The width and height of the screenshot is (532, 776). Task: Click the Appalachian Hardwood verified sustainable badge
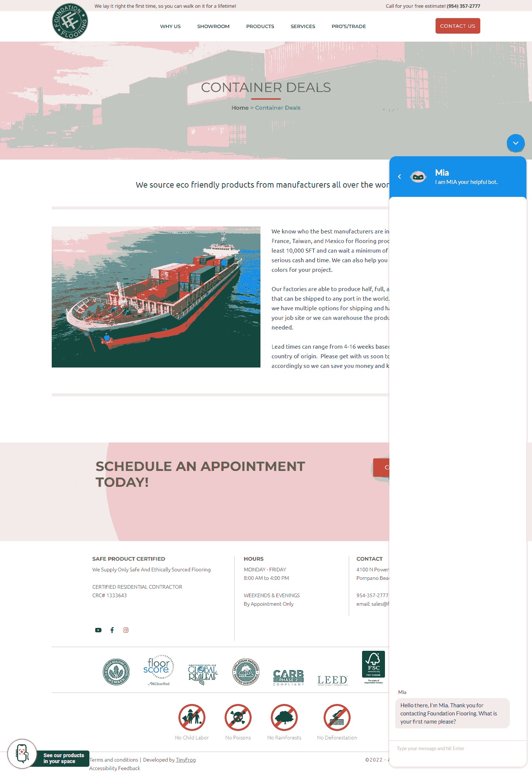coord(246,672)
